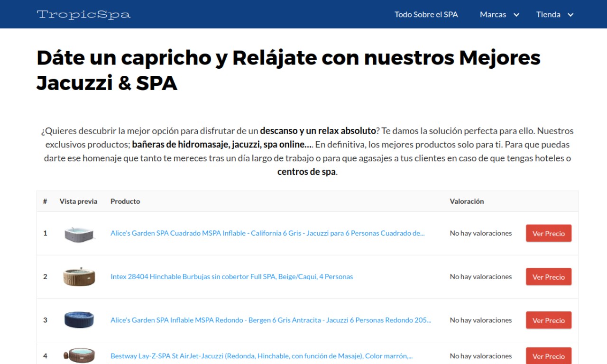The image size is (607, 364).
Task: Click the Vista previa column header
Action: click(x=78, y=201)
